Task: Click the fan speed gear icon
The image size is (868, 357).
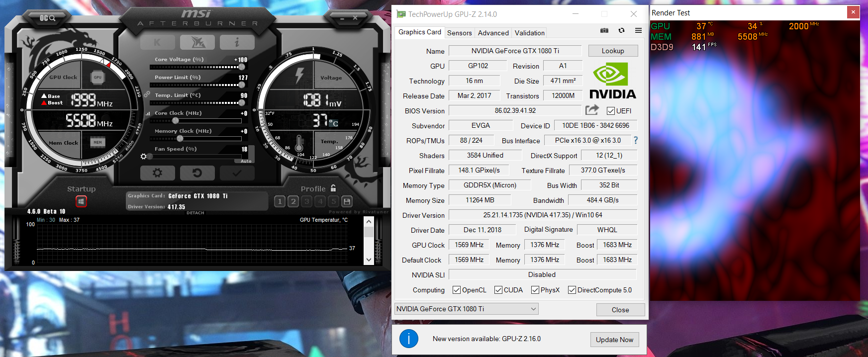Action: pos(144,156)
